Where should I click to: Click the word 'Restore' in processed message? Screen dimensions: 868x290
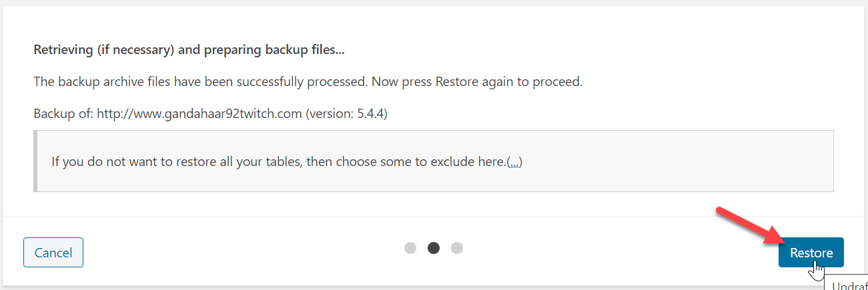pos(456,82)
